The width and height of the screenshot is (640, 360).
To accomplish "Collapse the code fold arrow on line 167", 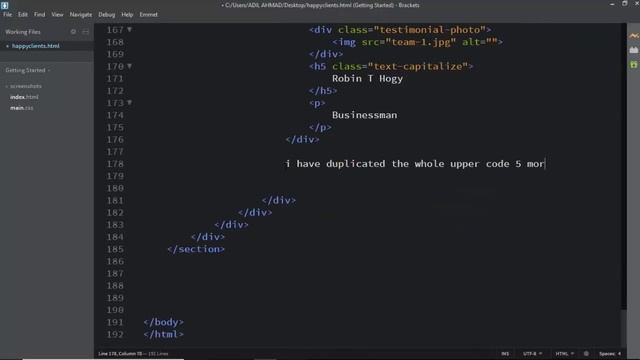I will point(129,29).
